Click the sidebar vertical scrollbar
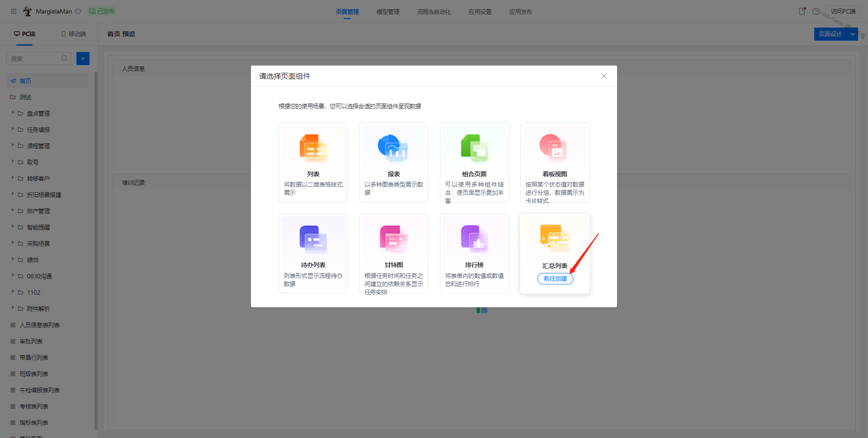 pos(96,251)
